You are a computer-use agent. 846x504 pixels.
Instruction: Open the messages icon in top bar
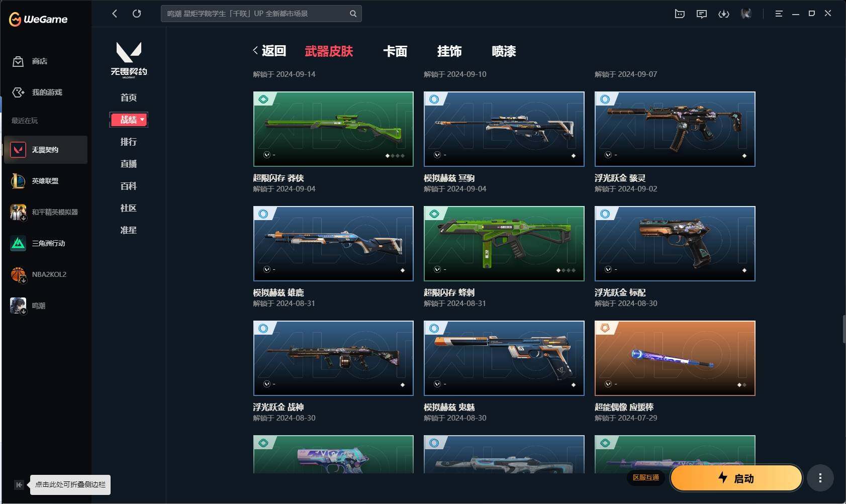click(702, 14)
